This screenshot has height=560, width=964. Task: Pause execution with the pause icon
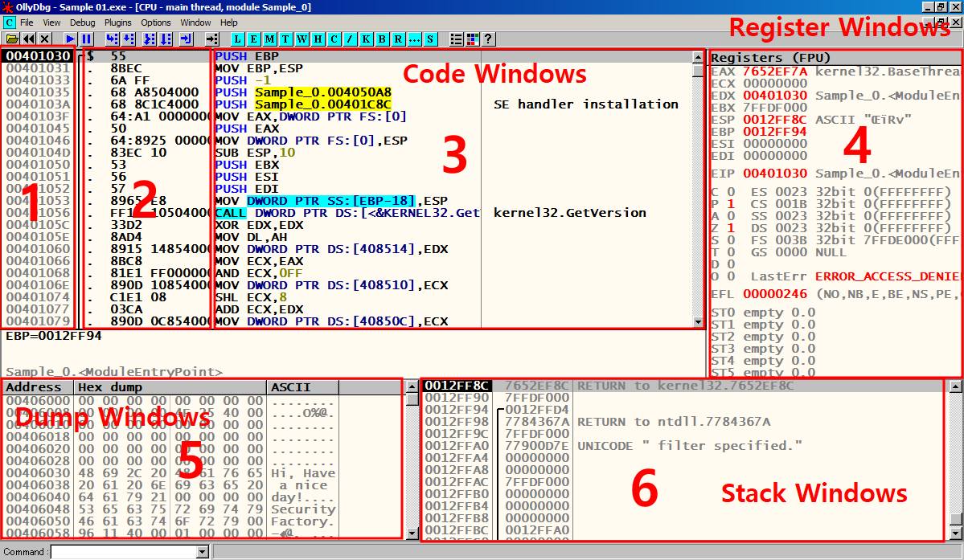87,39
